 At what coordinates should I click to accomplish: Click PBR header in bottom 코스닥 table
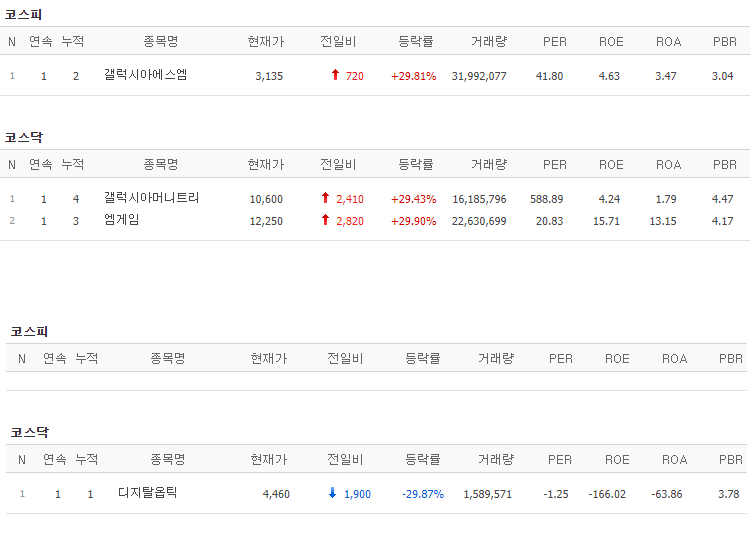[x=731, y=460]
